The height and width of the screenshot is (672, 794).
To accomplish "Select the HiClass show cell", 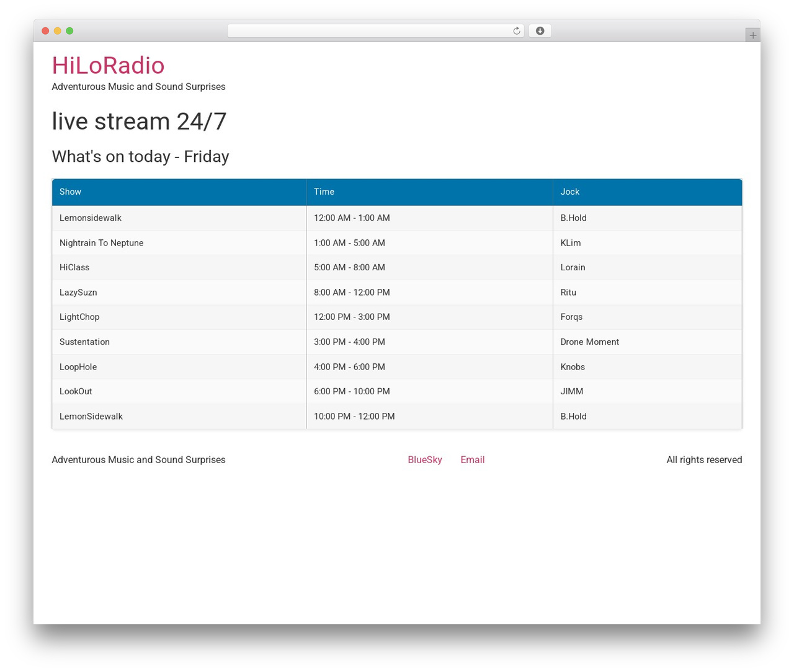I will coord(179,268).
